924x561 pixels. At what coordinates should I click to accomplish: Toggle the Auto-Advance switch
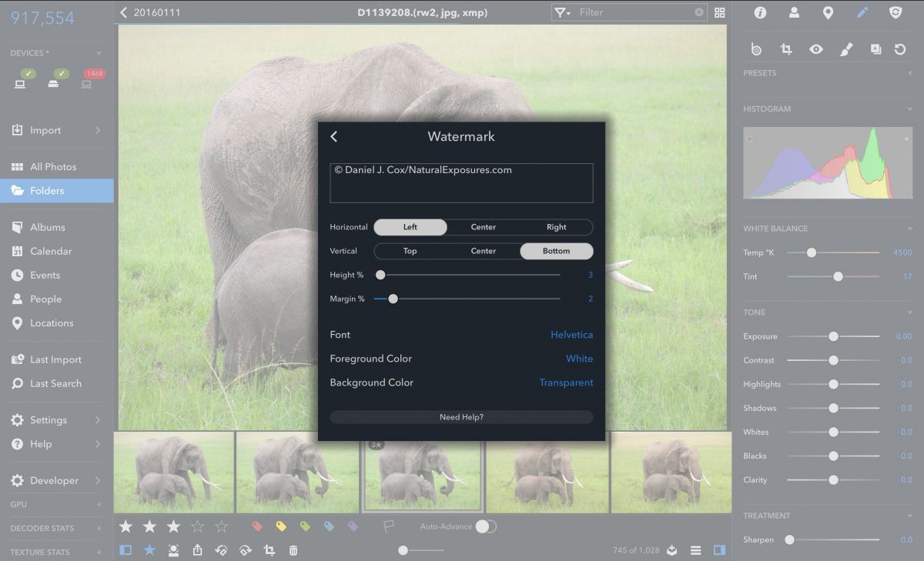click(486, 526)
